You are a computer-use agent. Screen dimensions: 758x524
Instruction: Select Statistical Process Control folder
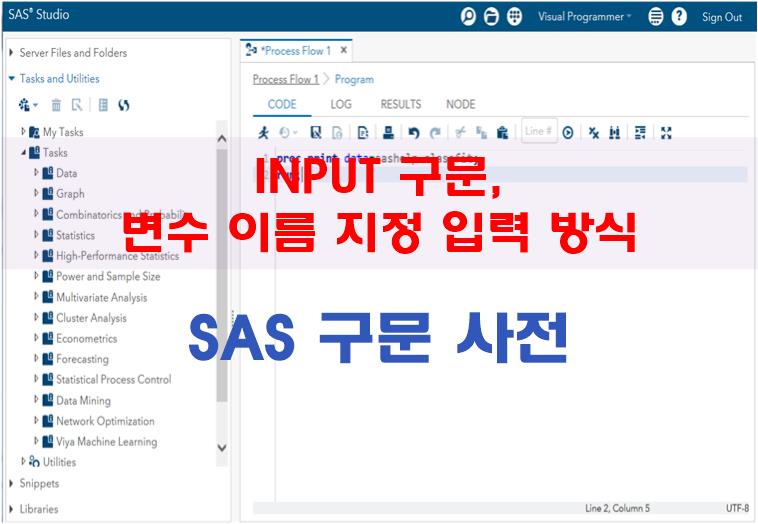tap(114, 379)
